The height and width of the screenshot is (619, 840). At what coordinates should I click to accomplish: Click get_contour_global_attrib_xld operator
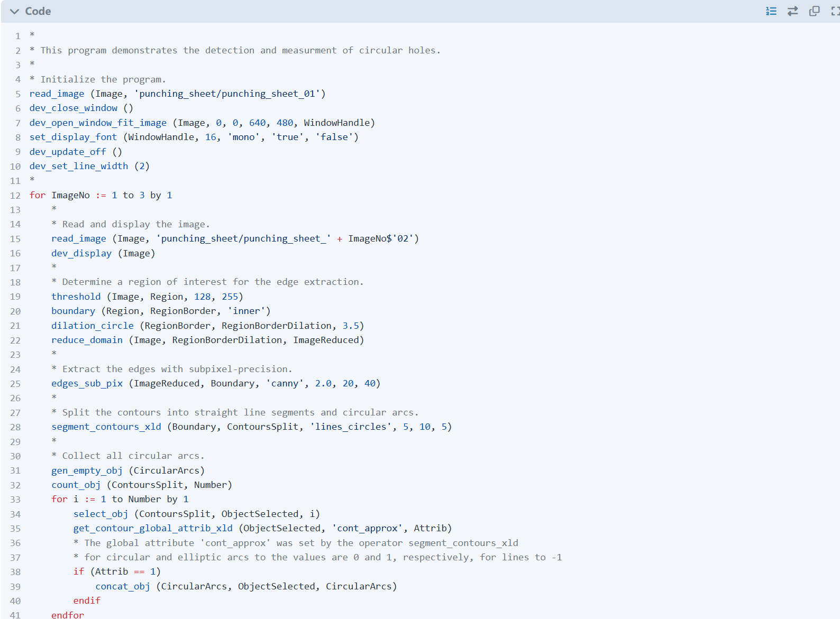[x=153, y=528]
